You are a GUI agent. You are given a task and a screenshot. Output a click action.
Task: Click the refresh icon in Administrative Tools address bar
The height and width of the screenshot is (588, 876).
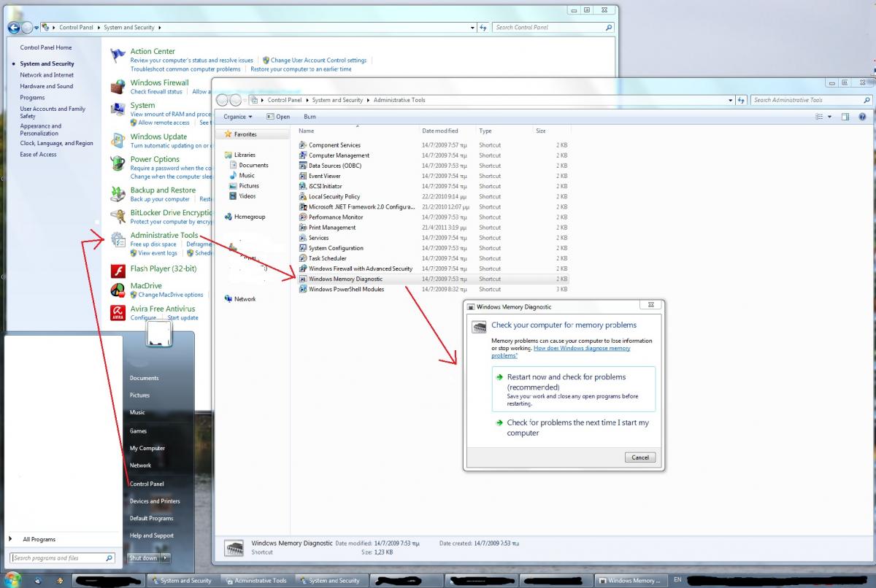click(x=741, y=100)
